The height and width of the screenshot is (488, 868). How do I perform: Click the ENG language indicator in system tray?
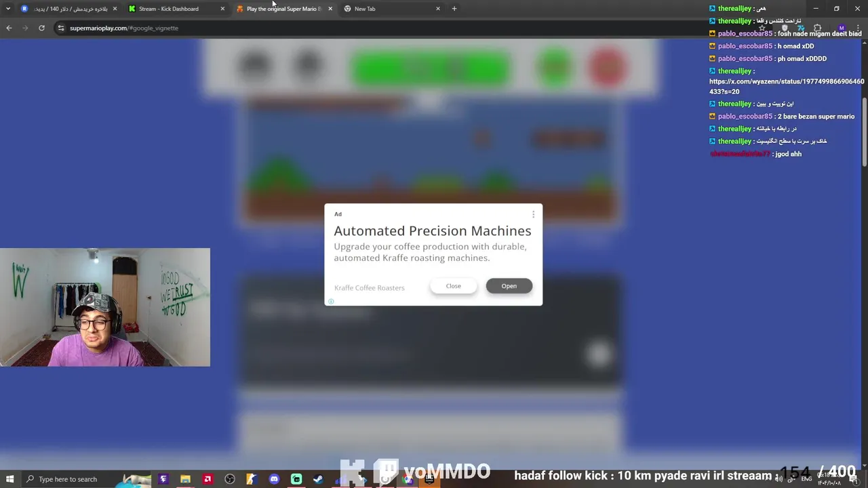coord(806,479)
